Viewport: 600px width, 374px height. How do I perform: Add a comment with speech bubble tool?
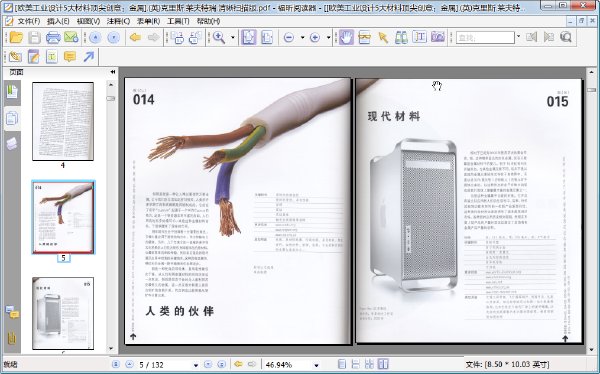(70, 57)
